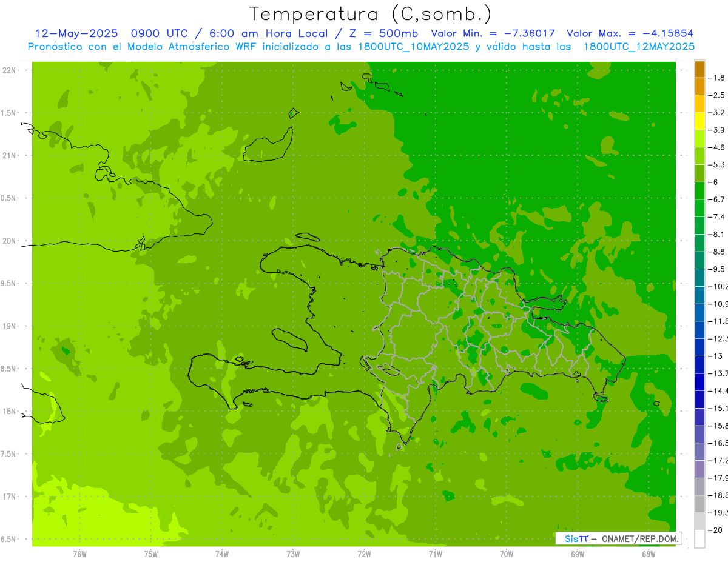The image size is (728, 562).
Task: Click the -4.6 colorbar value
Action: click(x=716, y=147)
